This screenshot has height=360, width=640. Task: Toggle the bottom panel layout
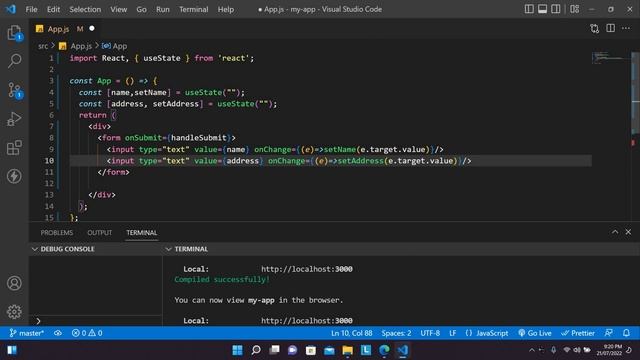tap(542, 9)
